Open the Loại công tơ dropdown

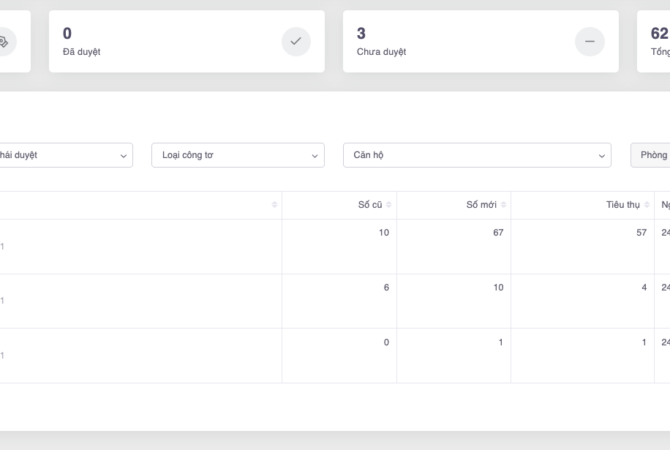[237, 155]
